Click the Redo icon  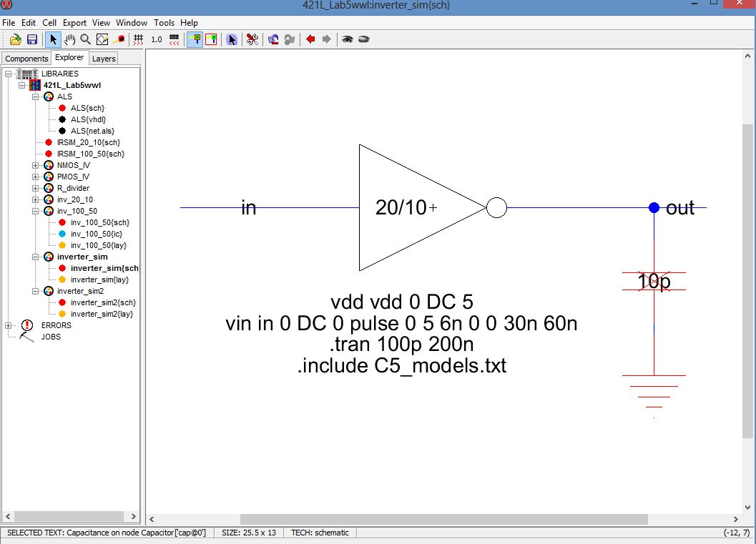click(289, 39)
